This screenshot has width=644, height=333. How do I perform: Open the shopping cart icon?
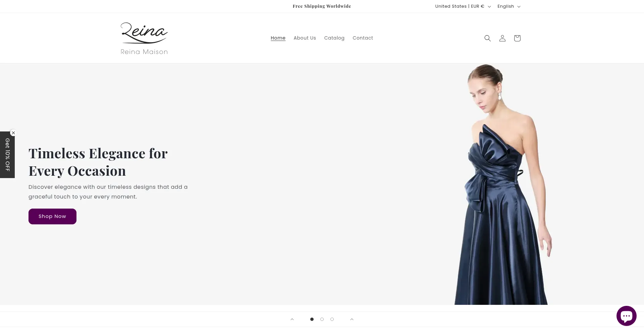(x=517, y=38)
